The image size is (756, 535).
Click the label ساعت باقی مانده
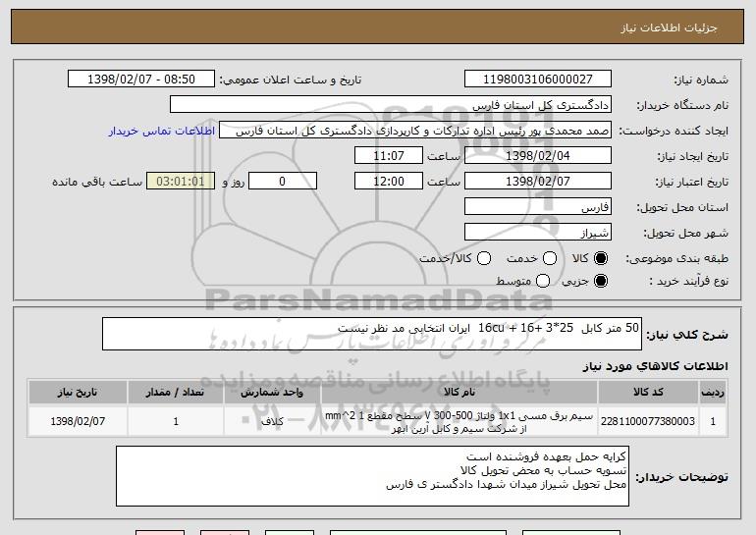coord(97,182)
